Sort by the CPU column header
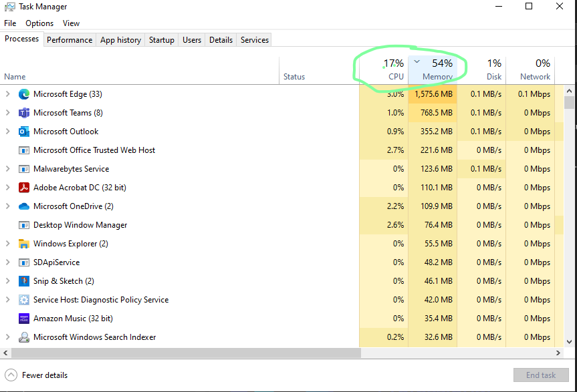The width and height of the screenshot is (577, 392). (x=383, y=71)
